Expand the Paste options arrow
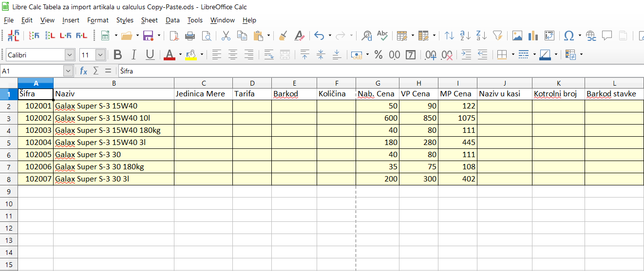The width and height of the screenshot is (644, 271). coord(268,36)
